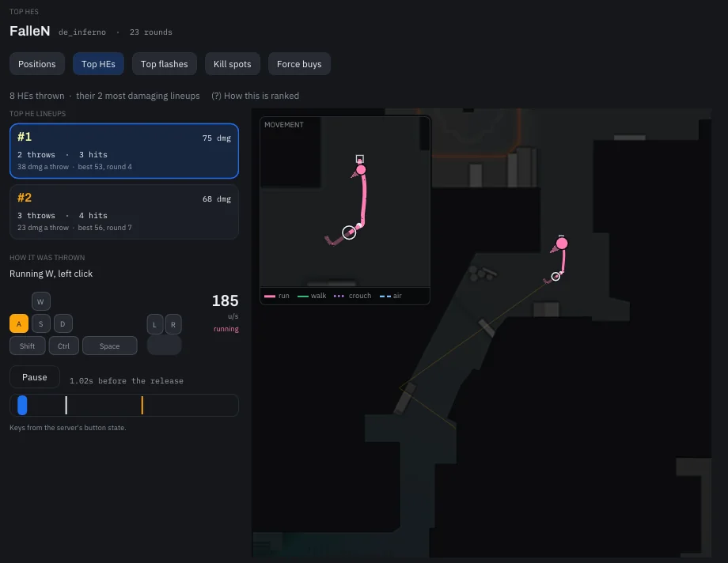The width and height of the screenshot is (728, 563).
Task: Click "best 56, round 7" in lineup #2
Action: click(x=105, y=228)
